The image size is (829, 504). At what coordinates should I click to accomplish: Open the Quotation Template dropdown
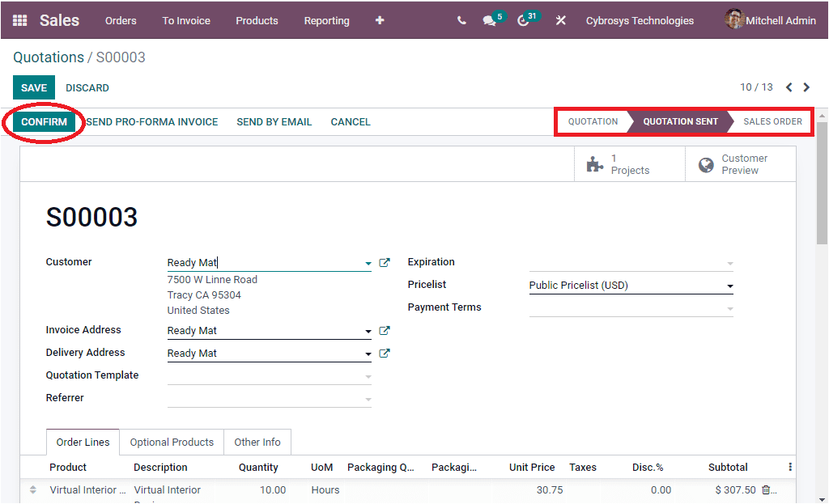[368, 375]
